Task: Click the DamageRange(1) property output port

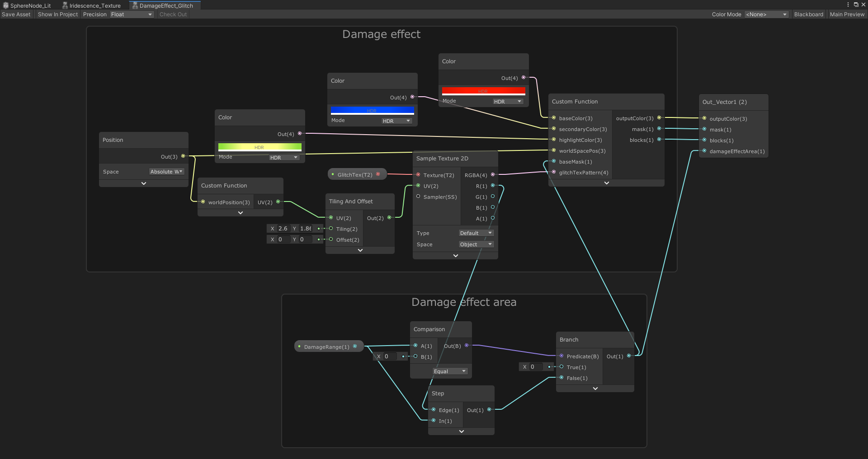Action: coord(355,347)
